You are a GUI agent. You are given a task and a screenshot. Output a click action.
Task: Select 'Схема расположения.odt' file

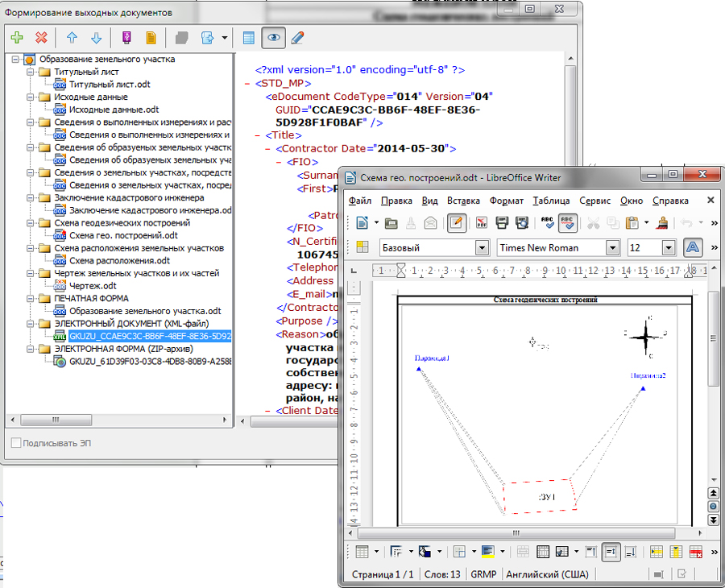pyautogui.click(x=119, y=261)
